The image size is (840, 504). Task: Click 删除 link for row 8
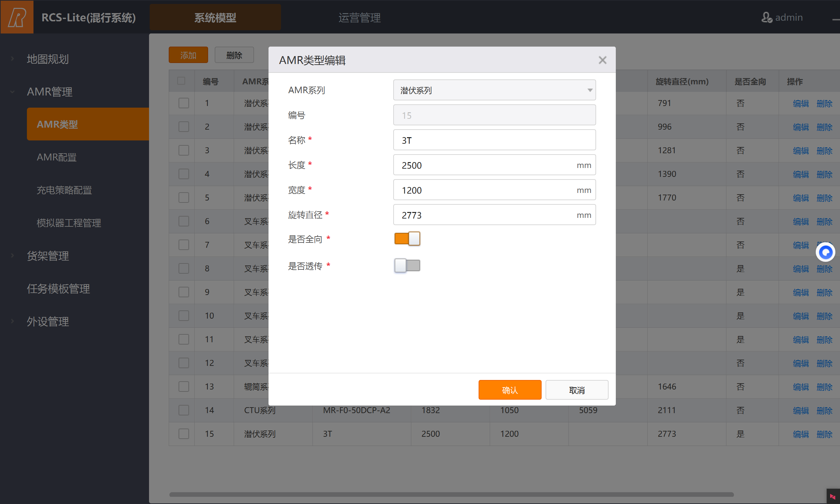pos(824,269)
